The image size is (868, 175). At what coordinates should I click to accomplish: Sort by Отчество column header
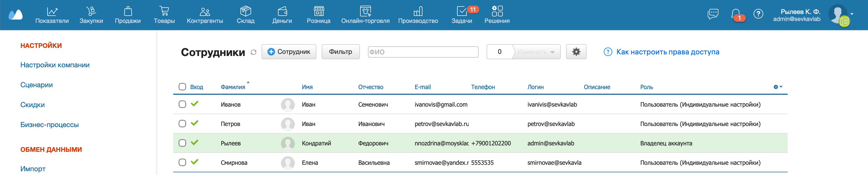tap(371, 87)
